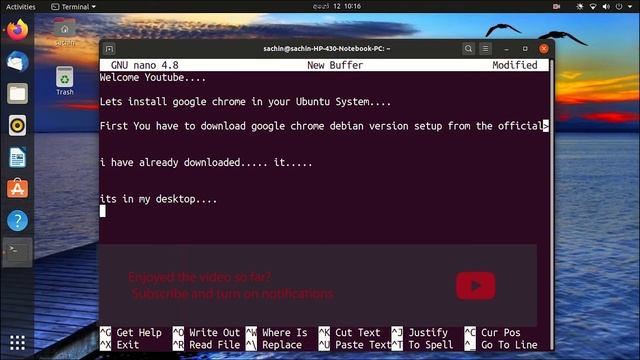640x360 pixels.
Task: Click the terminal window title text
Action: (327, 49)
